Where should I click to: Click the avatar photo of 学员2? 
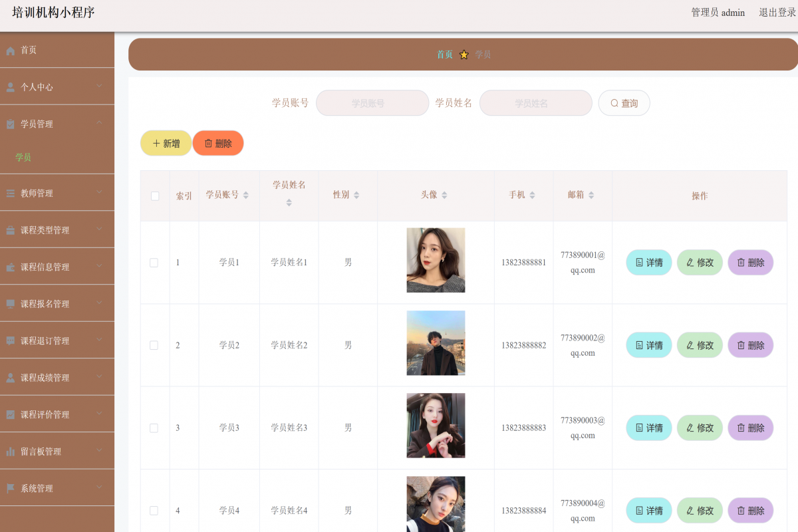(436, 343)
